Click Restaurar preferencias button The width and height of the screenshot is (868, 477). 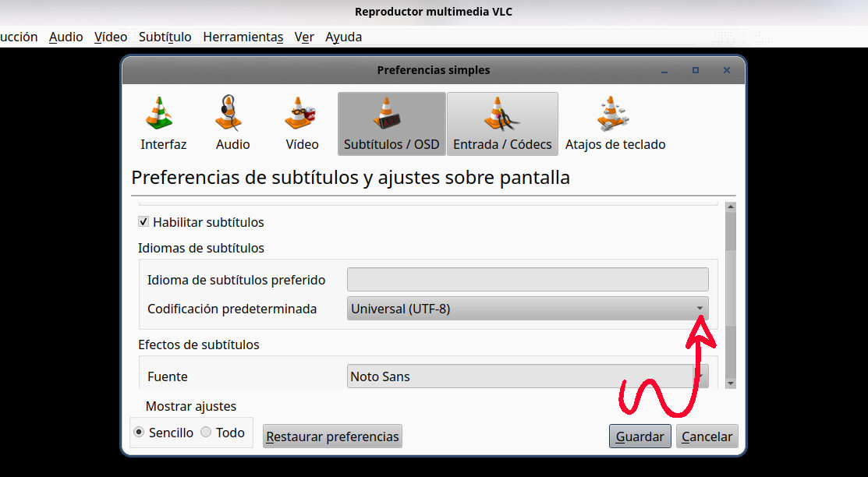(x=332, y=436)
